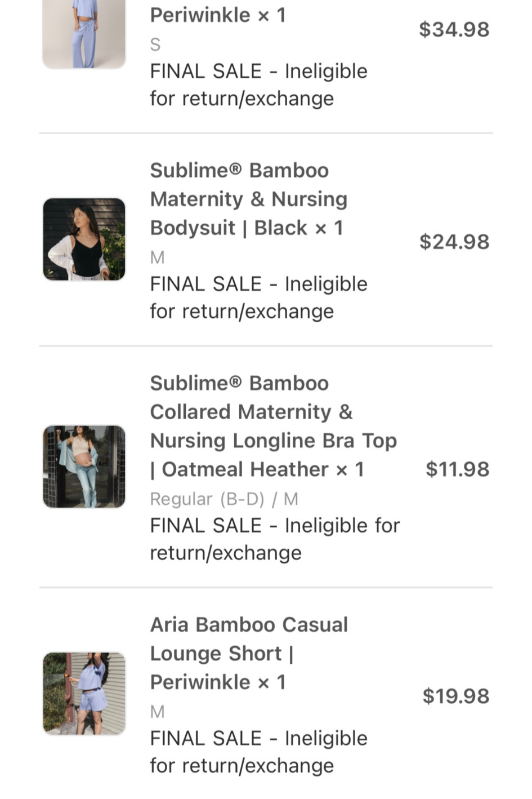The height and width of the screenshot is (799, 532).
Task: Open the periwinkle lounge short thumbnail
Action: pyautogui.click(x=84, y=694)
